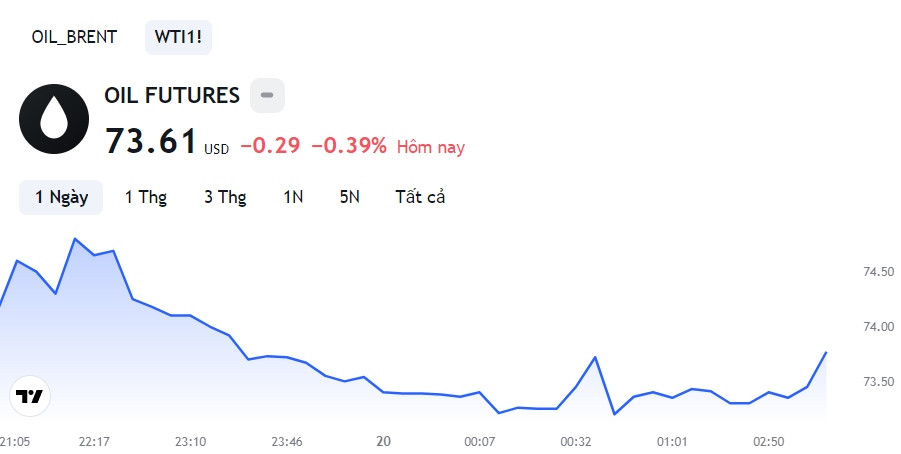The image size is (901, 454).
Task: Click the oil drop symbol logo
Action: click(54, 119)
